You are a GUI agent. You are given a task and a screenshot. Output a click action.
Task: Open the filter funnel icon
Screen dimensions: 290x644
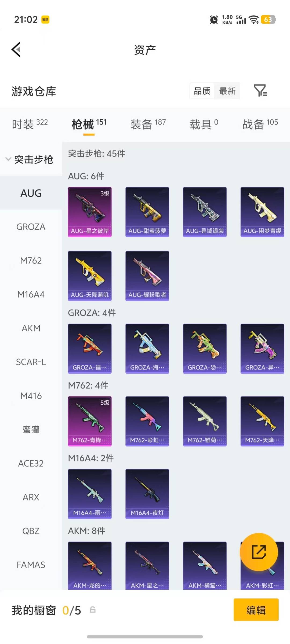pos(260,90)
